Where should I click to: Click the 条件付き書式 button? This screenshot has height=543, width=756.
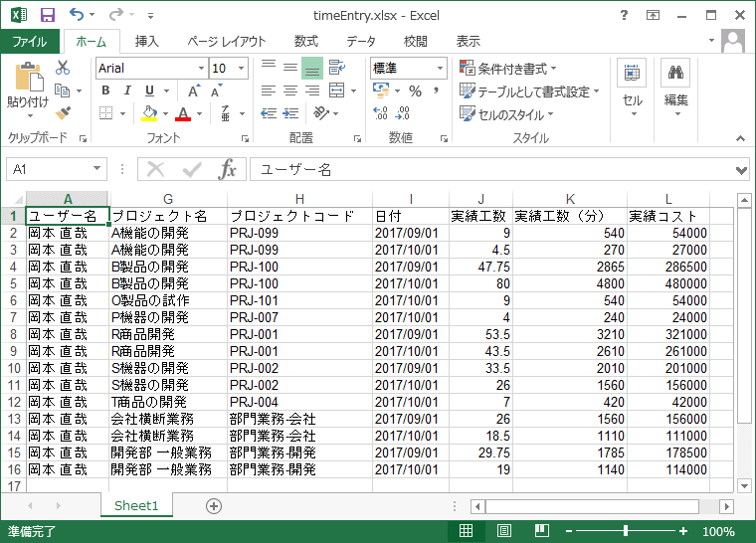coord(507,69)
